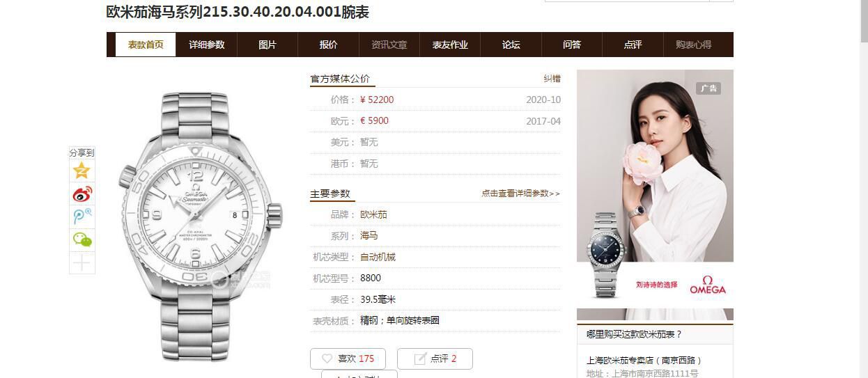Click the ¥ 52200 price link

click(377, 100)
